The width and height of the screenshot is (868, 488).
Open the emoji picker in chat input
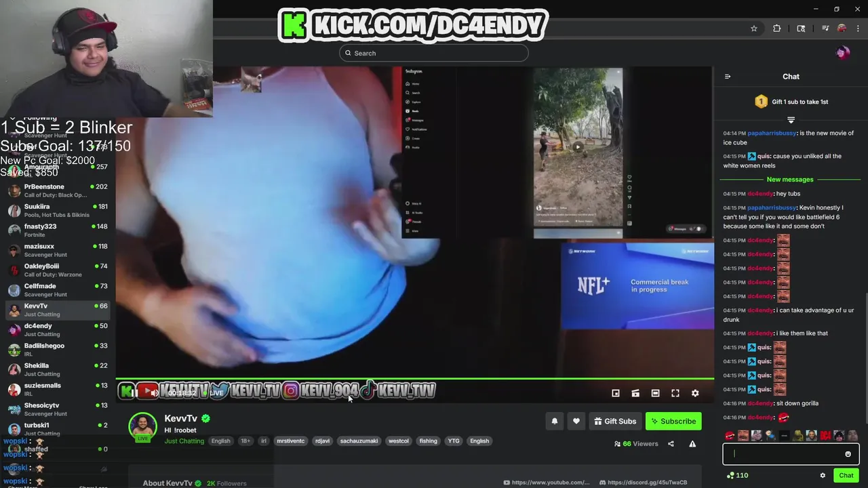click(848, 454)
